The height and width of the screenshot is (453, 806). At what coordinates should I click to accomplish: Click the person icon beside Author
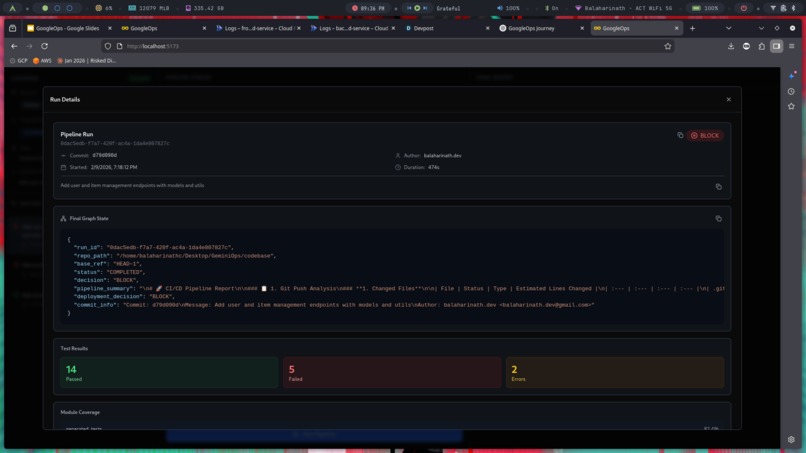(x=397, y=155)
